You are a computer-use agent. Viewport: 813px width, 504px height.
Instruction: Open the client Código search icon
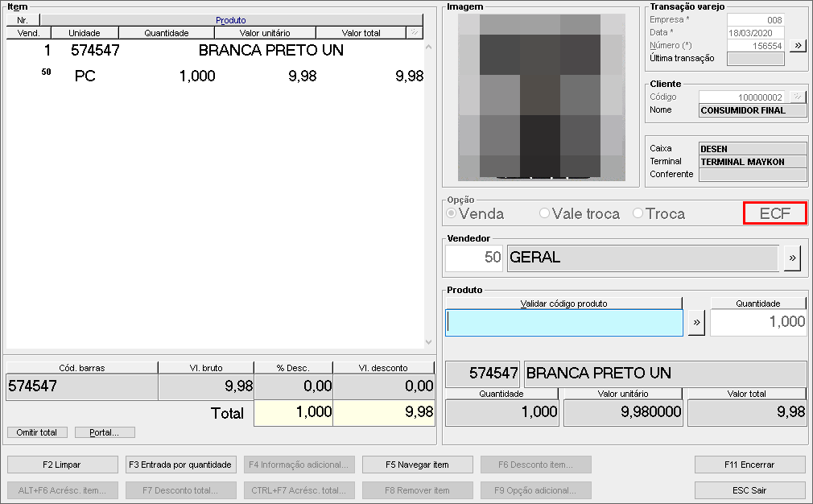(x=798, y=97)
